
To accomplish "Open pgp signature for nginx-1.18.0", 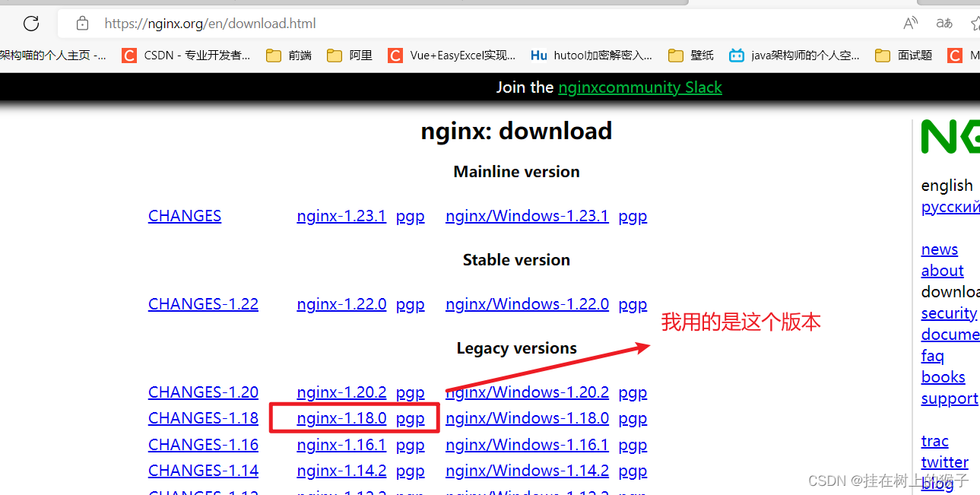I will (410, 418).
